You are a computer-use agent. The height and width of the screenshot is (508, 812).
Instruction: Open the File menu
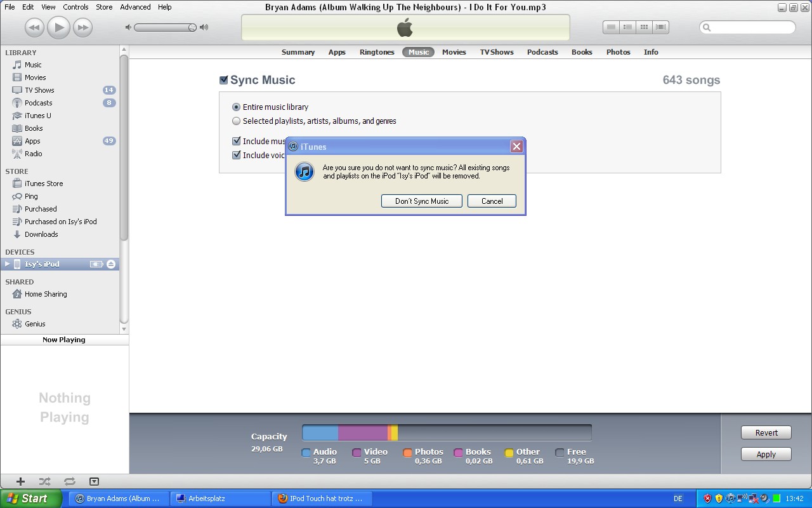pos(10,7)
